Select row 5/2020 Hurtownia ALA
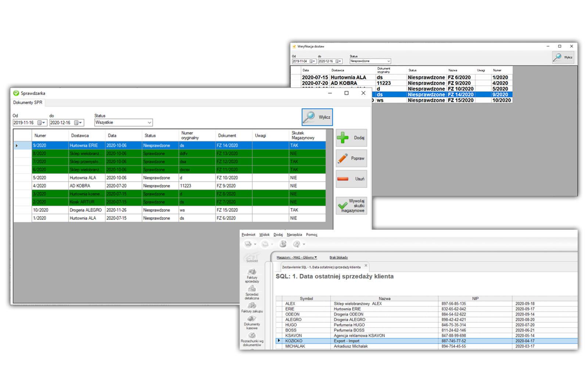The height and width of the screenshot is (392, 588). point(169,178)
